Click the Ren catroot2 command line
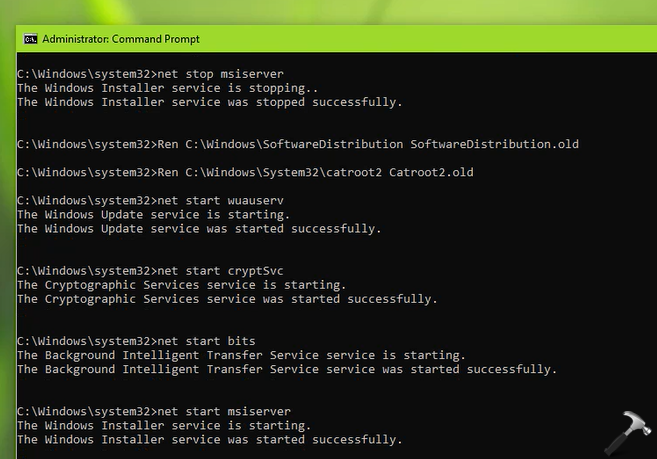 pyautogui.click(x=245, y=172)
